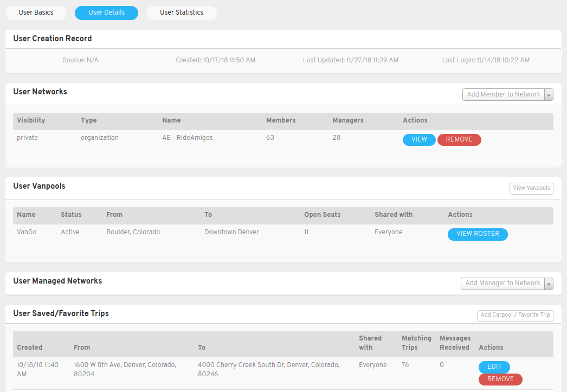Click the View Vanpools button
The width and height of the screenshot is (567, 392).
(x=531, y=188)
